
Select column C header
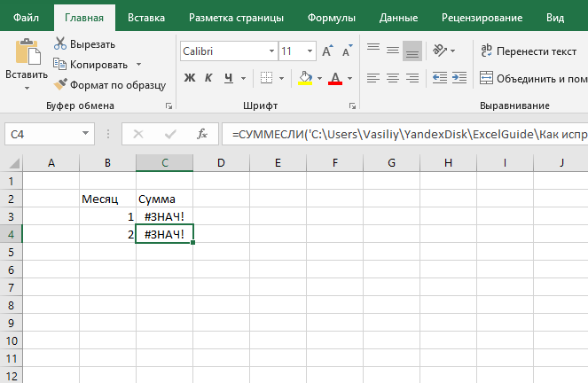[x=165, y=162]
